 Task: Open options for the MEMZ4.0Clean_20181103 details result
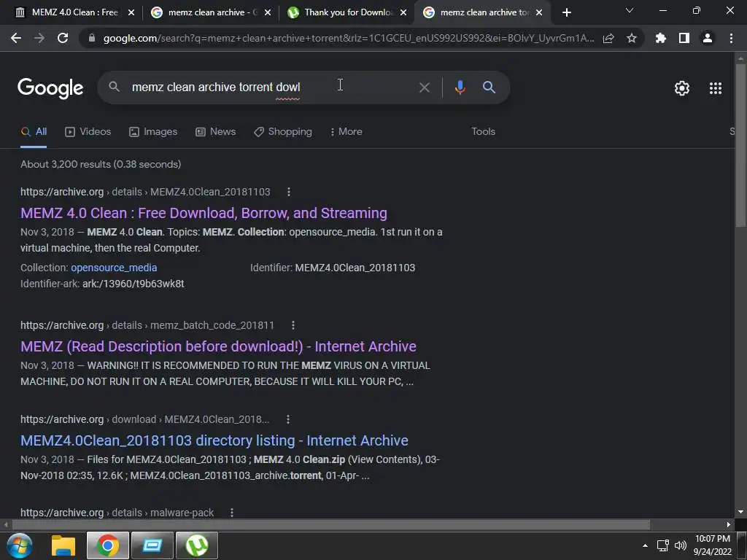[288, 192]
